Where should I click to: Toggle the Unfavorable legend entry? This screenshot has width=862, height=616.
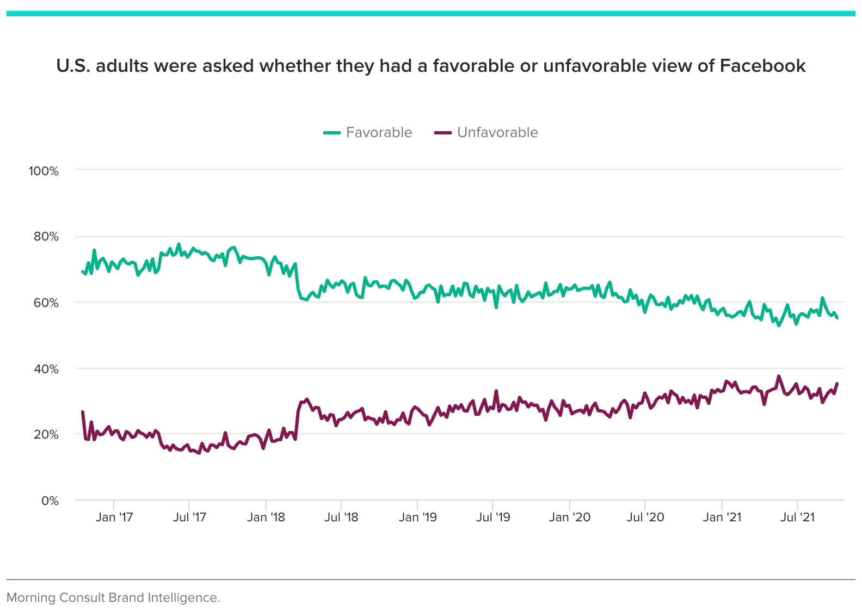[x=486, y=132]
